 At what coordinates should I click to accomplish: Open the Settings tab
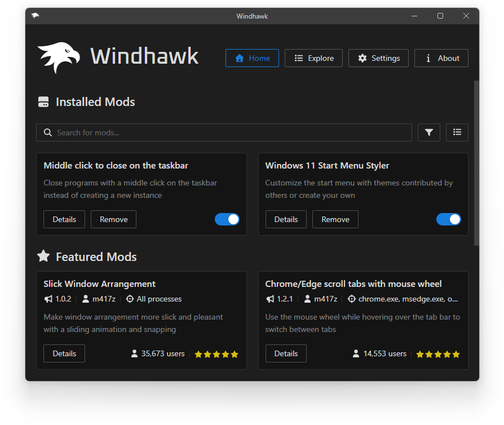[378, 58]
